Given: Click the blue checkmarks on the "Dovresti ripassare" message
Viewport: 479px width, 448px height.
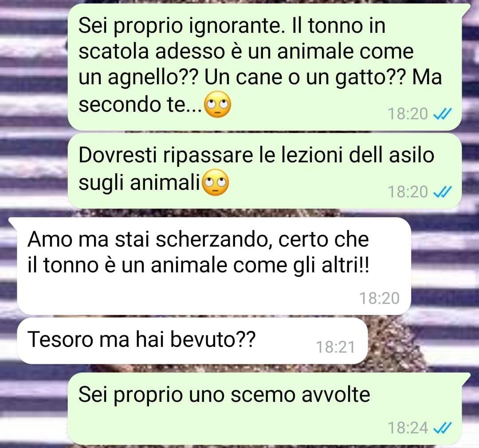Looking at the screenshot, I should click(x=442, y=192).
